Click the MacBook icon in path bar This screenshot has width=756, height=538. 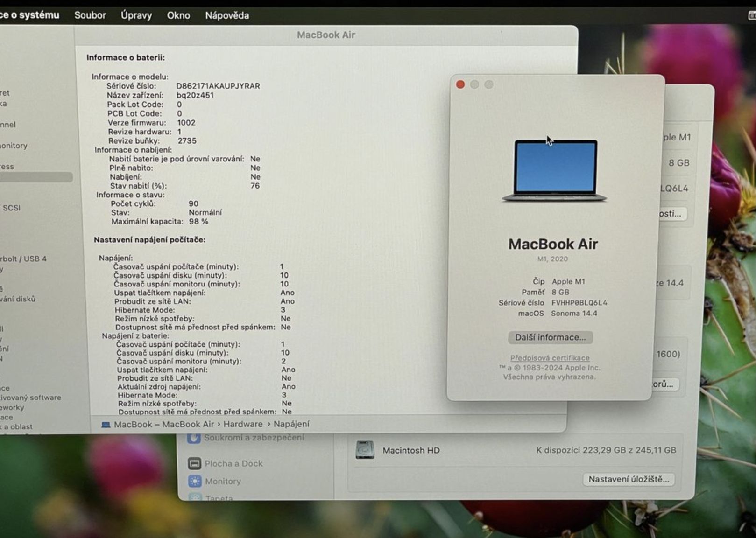[106, 425]
